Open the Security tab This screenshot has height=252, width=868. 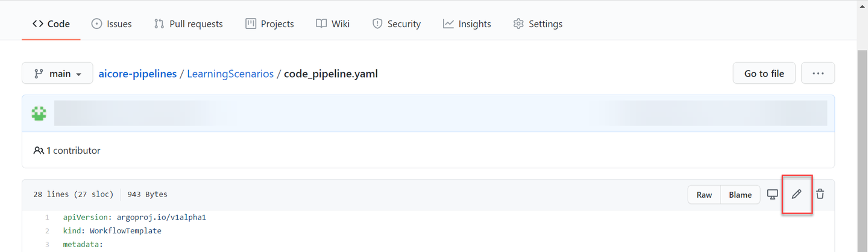pos(396,24)
